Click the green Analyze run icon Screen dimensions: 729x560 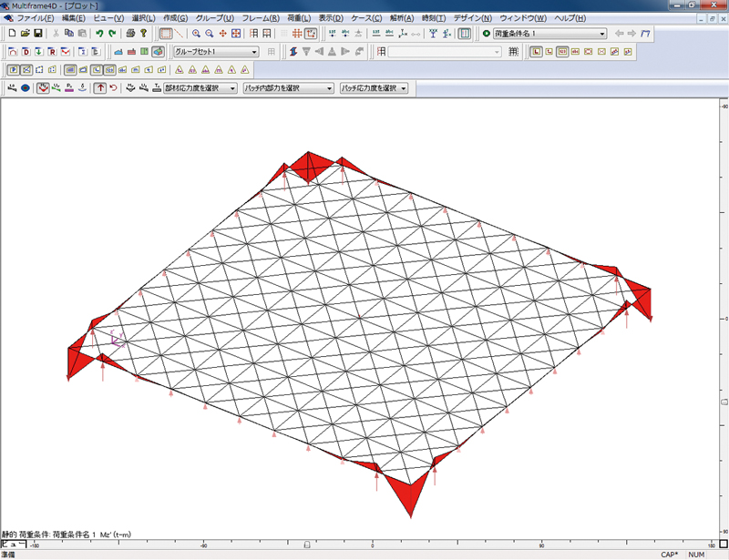tap(487, 34)
